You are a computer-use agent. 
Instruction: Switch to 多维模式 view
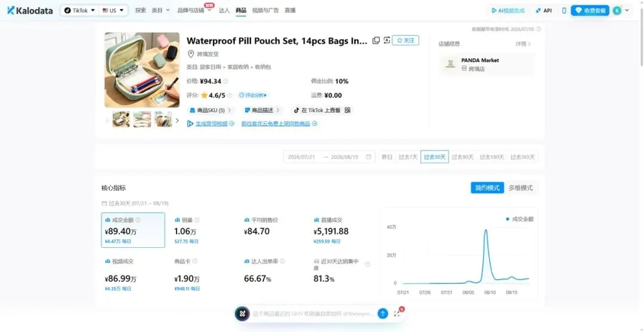pos(521,187)
